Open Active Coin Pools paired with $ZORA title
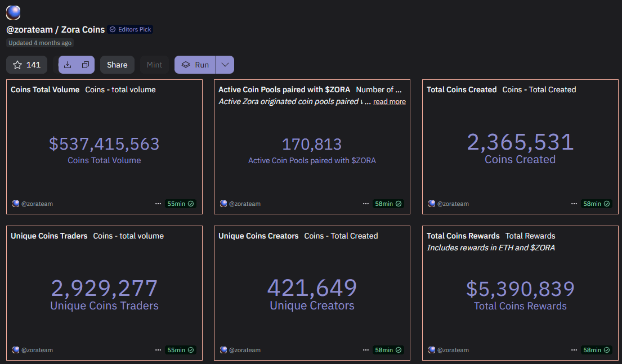The width and height of the screenshot is (622, 364). 284,89
